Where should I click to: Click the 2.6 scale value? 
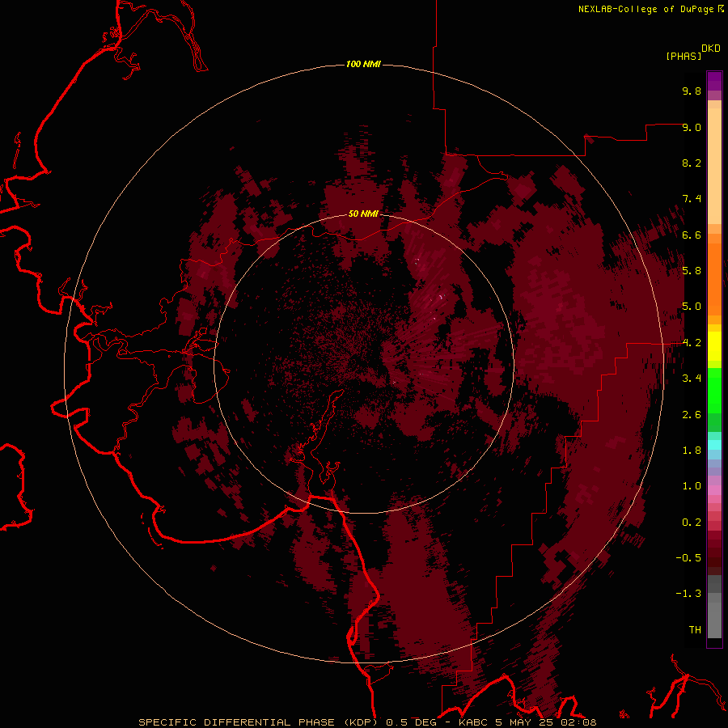[x=692, y=415]
